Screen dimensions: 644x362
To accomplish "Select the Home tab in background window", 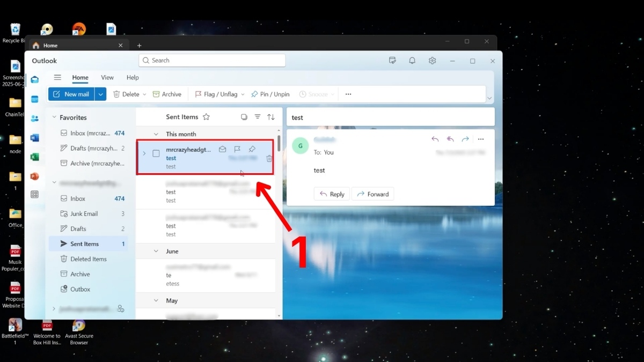I will (x=77, y=46).
